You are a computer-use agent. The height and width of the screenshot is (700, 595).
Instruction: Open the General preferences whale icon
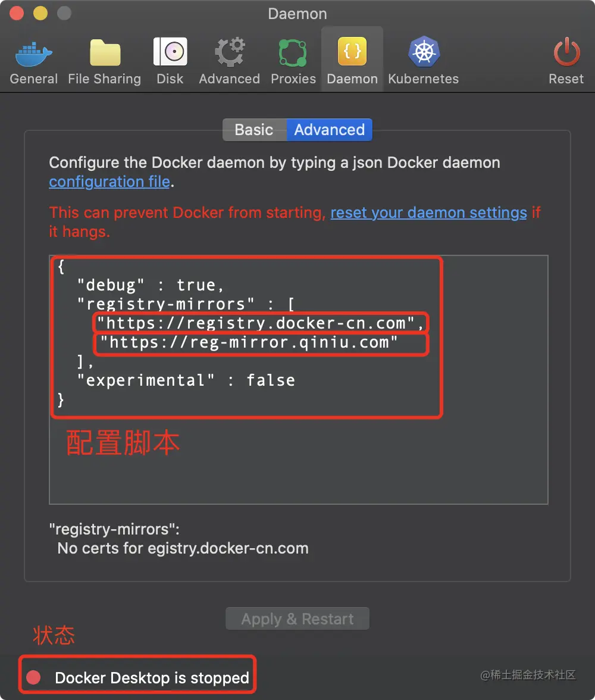pos(33,52)
